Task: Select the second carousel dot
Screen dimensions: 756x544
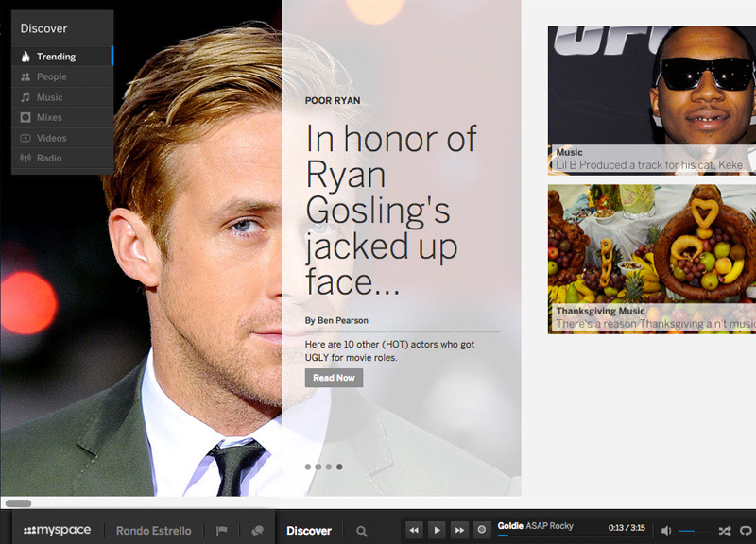Action: (318, 467)
